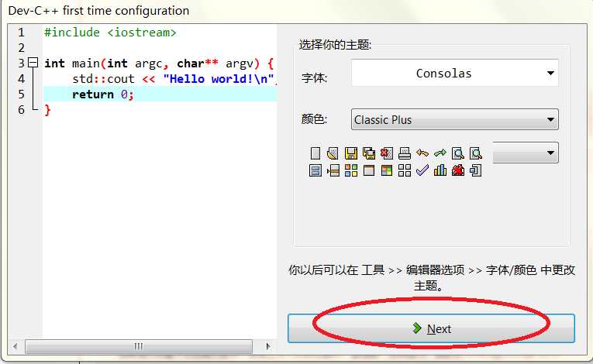Click the yellow Save floppy icon
The width and height of the screenshot is (593, 364).
coord(350,153)
